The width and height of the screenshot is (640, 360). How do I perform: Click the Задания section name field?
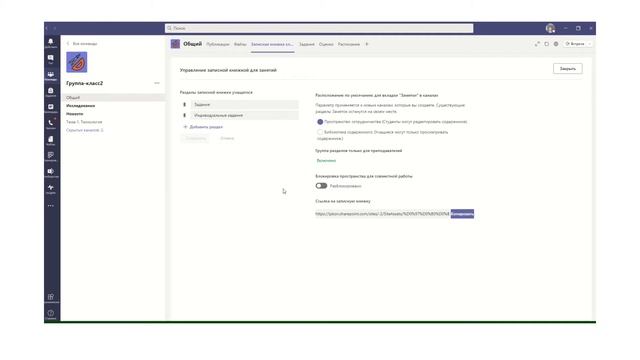245,104
